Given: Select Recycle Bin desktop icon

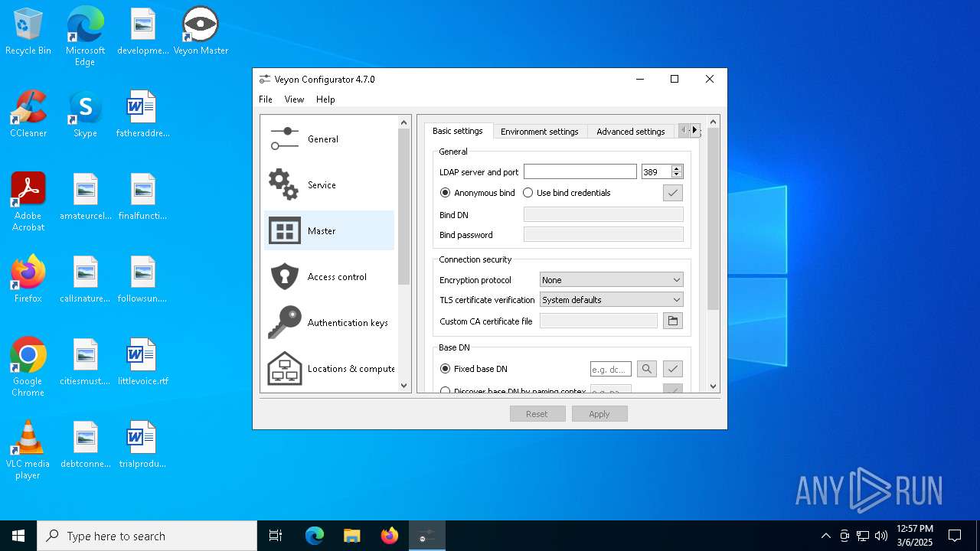Looking at the screenshot, I should [28, 31].
